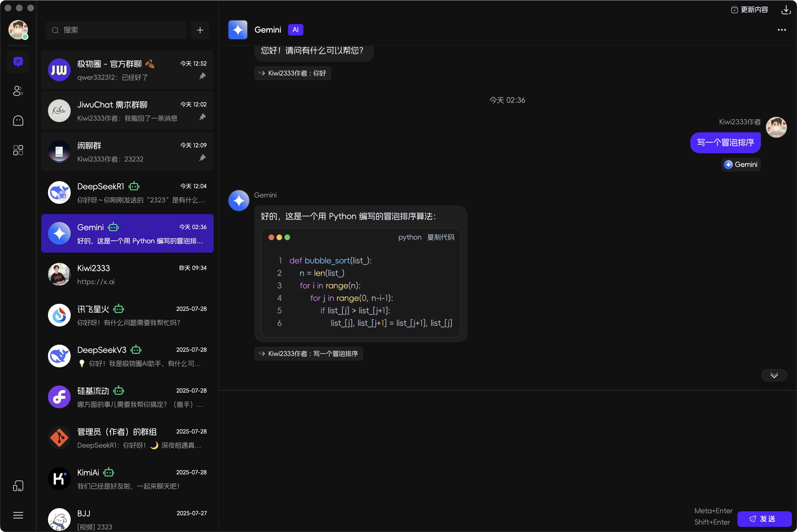The height and width of the screenshot is (532, 797).
Task: Click the AI badge next to Gemini
Action: point(295,30)
